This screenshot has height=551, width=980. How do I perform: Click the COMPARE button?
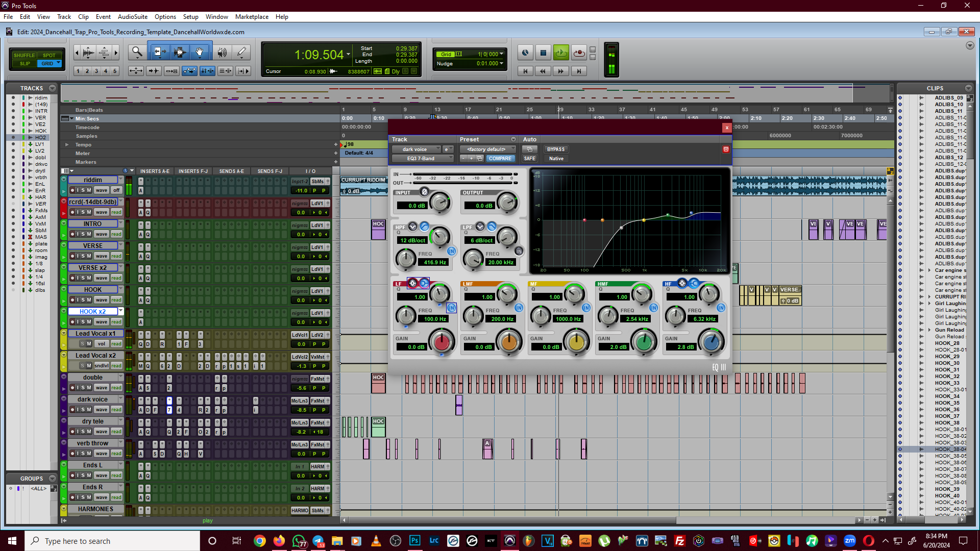pyautogui.click(x=500, y=159)
